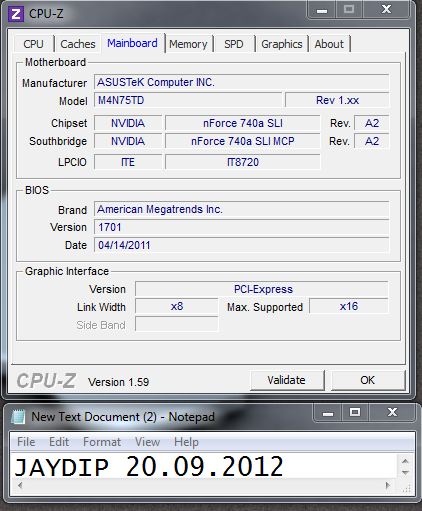This screenshot has height=511, width=422.
Task: Click the Southbridge vendor NVIDIA field
Action: (128, 141)
